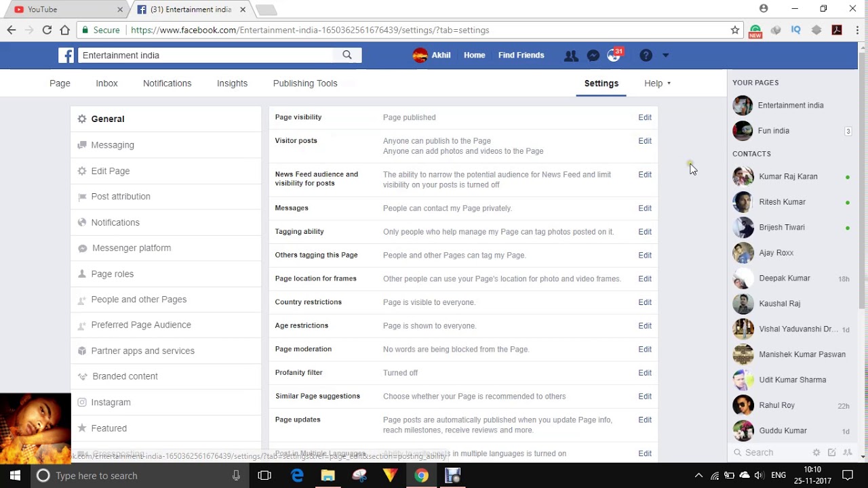Open Page roles settings
The image size is (868, 488).
coord(165,274)
